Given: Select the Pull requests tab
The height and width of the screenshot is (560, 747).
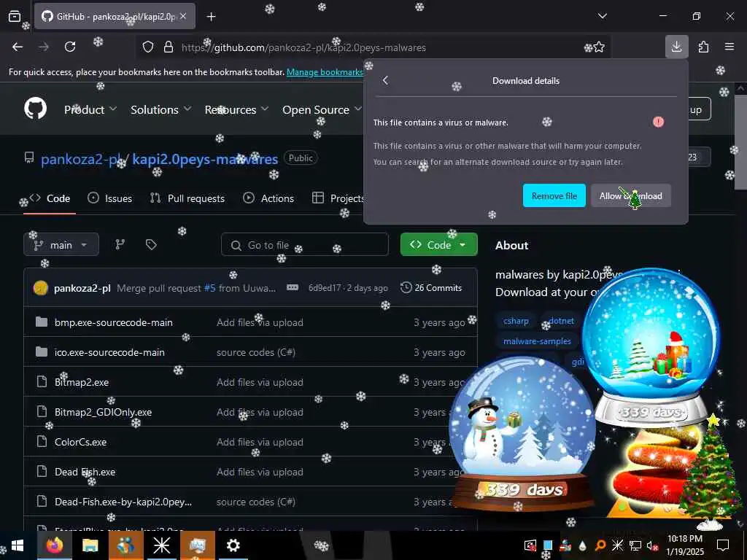Looking at the screenshot, I should tap(187, 198).
